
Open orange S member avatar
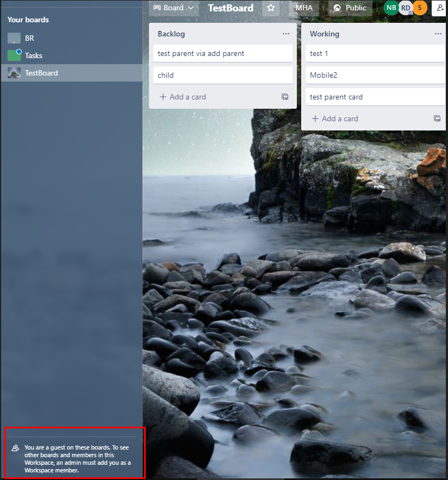(419, 8)
